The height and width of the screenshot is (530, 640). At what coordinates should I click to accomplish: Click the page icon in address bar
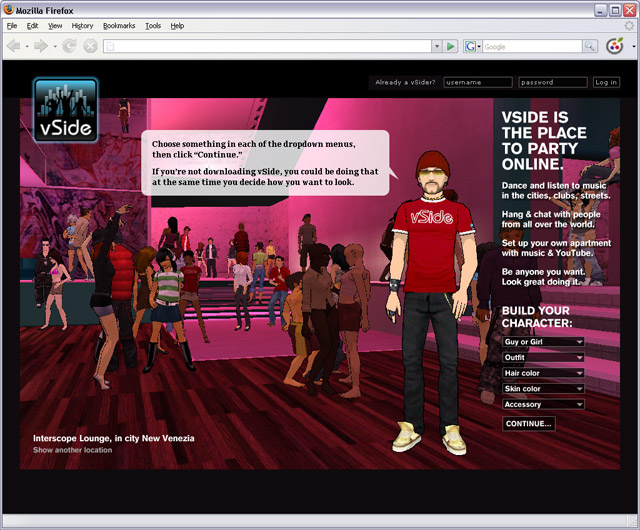pyautogui.click(x=110, y=46)
